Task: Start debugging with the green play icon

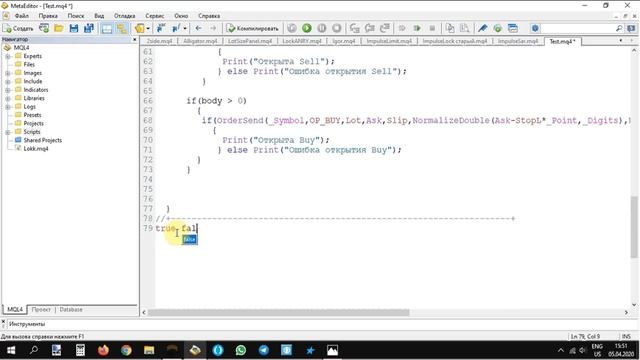Action: point(307,28)
